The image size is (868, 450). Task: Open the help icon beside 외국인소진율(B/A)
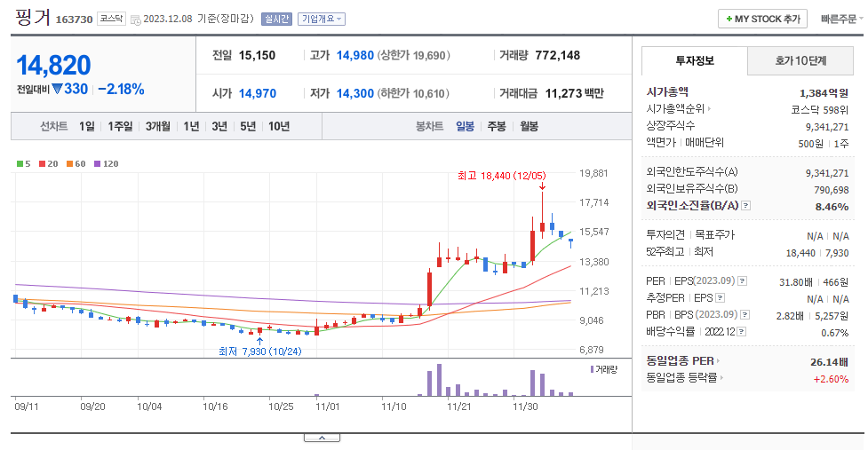(x=745, y=206)
